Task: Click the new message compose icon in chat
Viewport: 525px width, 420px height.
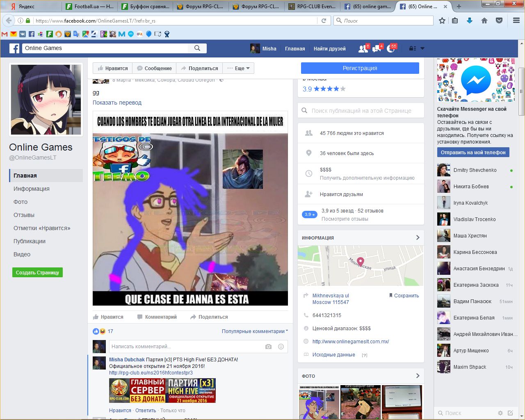Action: 510,413
